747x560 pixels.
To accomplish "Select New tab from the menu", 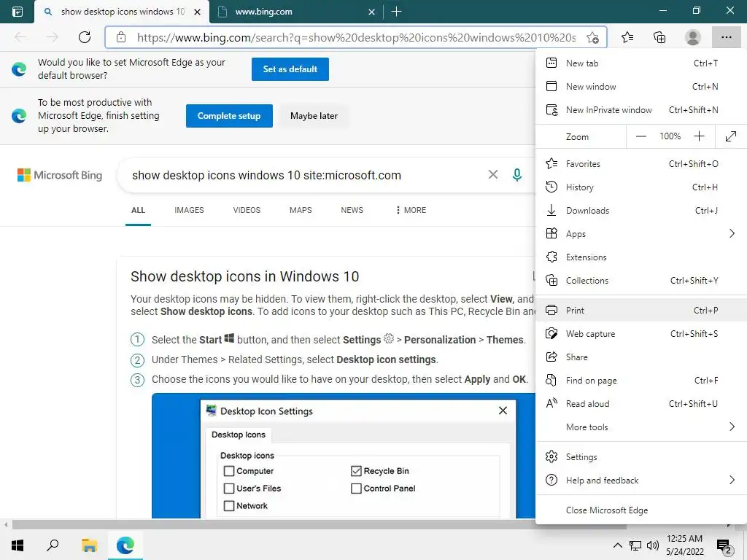I will click(641, 63).
